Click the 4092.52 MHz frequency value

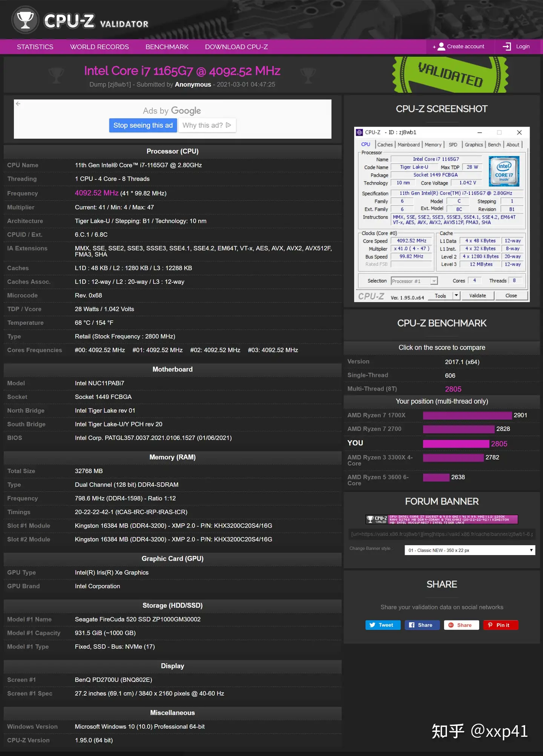[97, 193]
